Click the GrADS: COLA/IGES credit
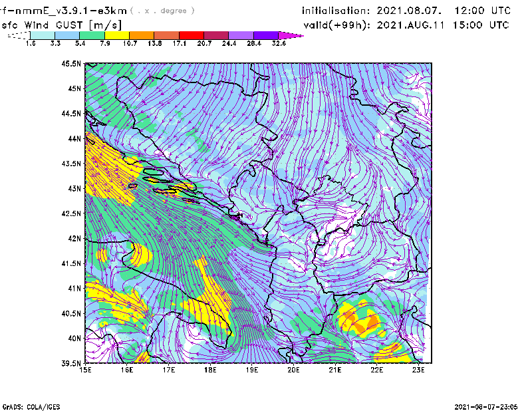This screenshot has width=532, height=411. pos(31,407)
